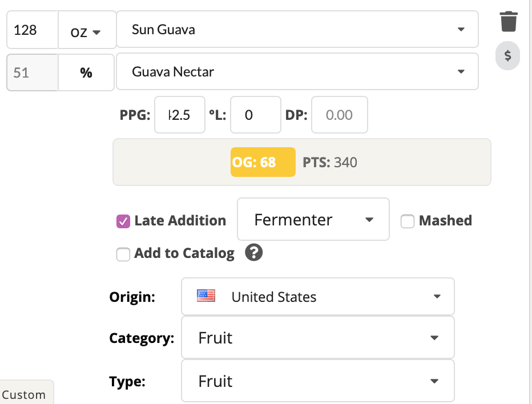Viewport: 532px width, 404px height.
Task: Switch to the Custom tab
Action: (x=26, y=394)
